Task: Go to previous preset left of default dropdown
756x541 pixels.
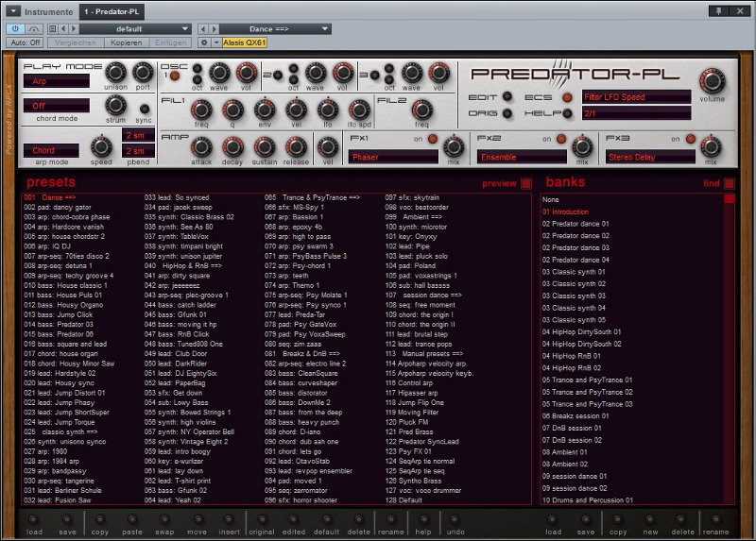Action: (63, 29)
